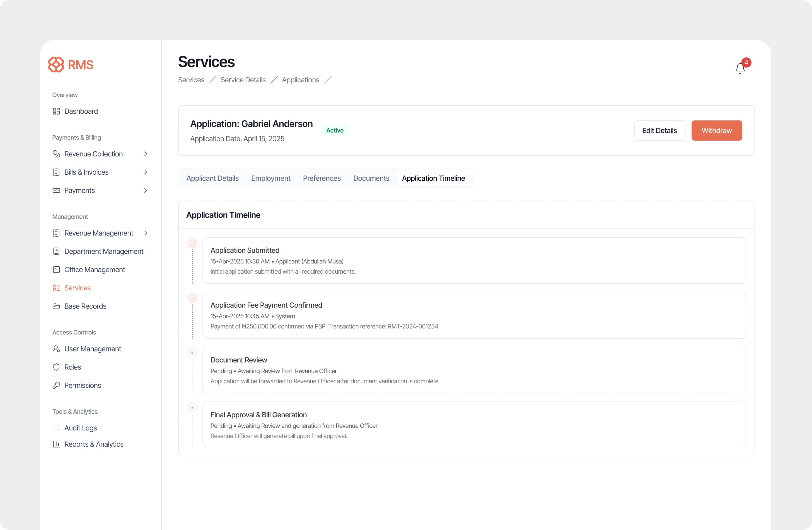Click the Roles shield icon
812x530 pixels.
click(56, 367)
